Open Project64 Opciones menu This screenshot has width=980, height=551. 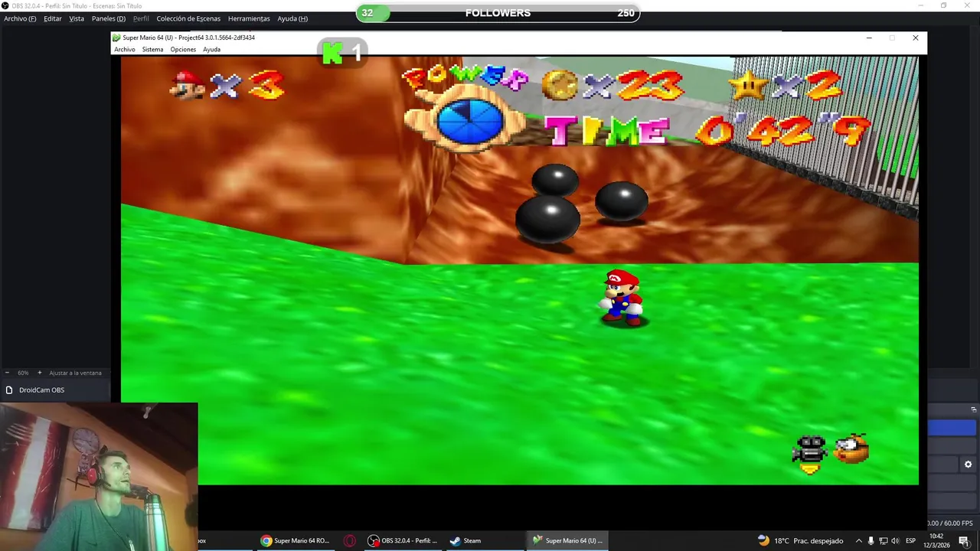point(183,49)
